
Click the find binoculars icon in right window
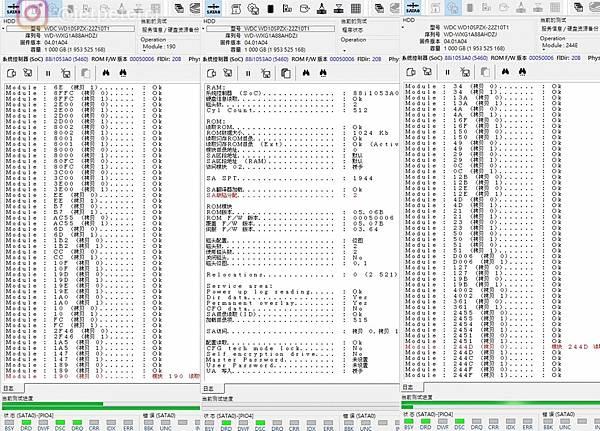[505, 72]
